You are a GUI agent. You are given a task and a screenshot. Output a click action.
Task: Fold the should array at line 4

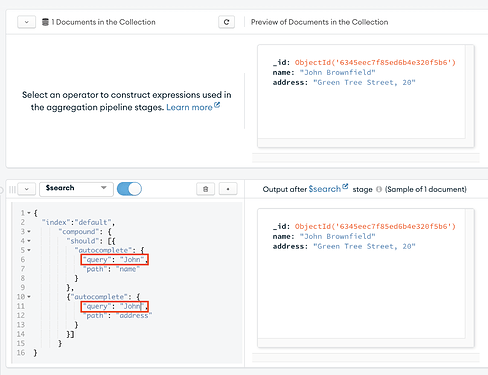coord(29,241)
